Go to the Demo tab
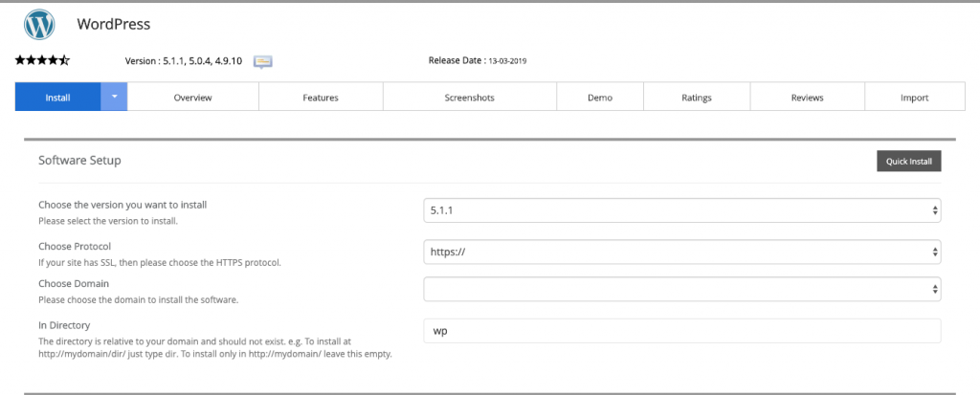 coord(600,97)
